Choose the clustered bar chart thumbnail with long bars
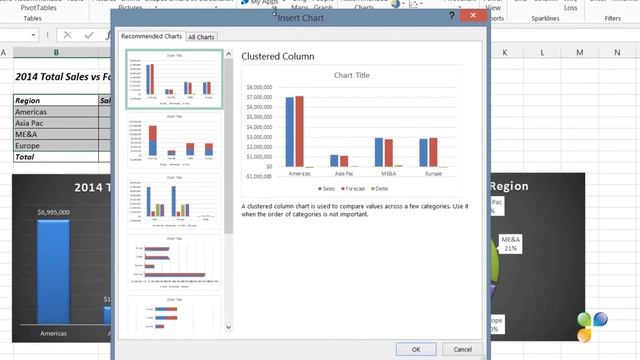 pos(174,262)
